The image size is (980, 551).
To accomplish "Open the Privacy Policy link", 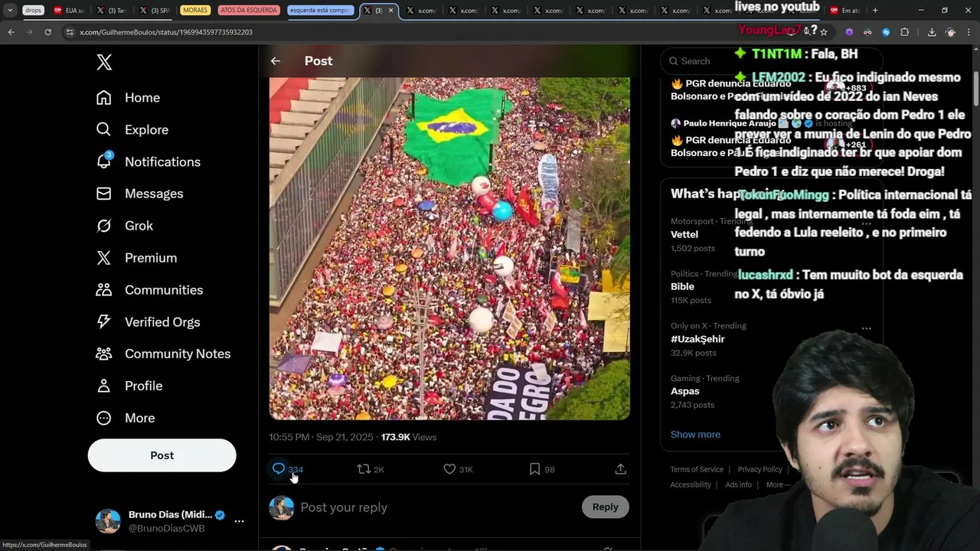I will [759, 469].
